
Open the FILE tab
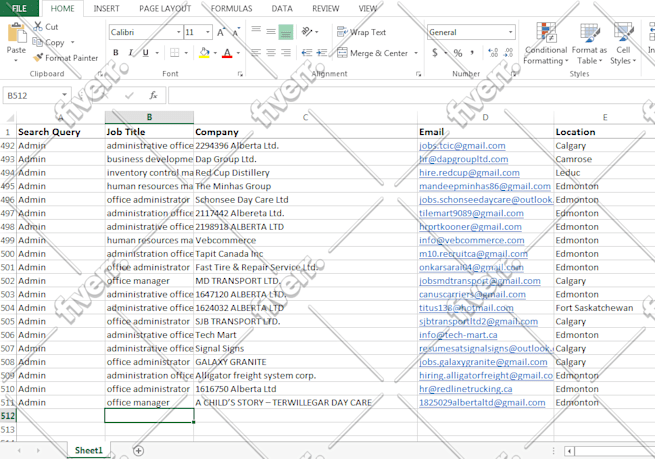pyautogui.click(x=19, y=8)
